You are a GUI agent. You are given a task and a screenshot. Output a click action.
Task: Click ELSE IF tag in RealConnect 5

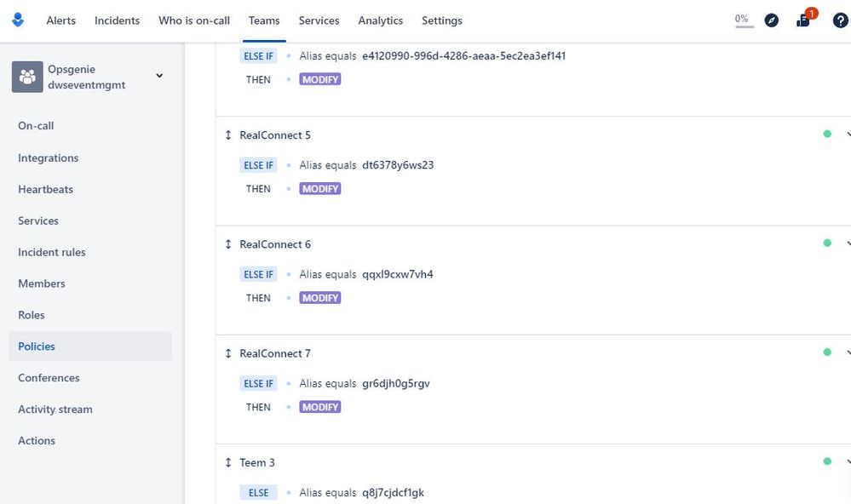coord(258,165)
